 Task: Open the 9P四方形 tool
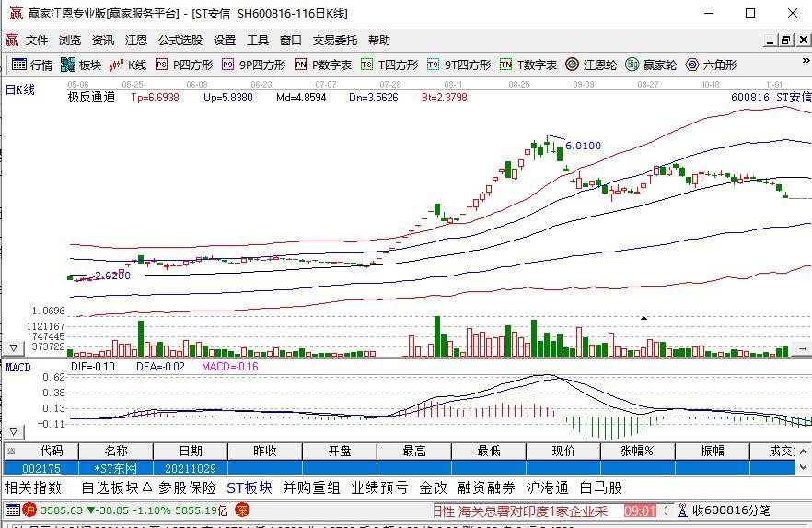(x=254, y=65)
